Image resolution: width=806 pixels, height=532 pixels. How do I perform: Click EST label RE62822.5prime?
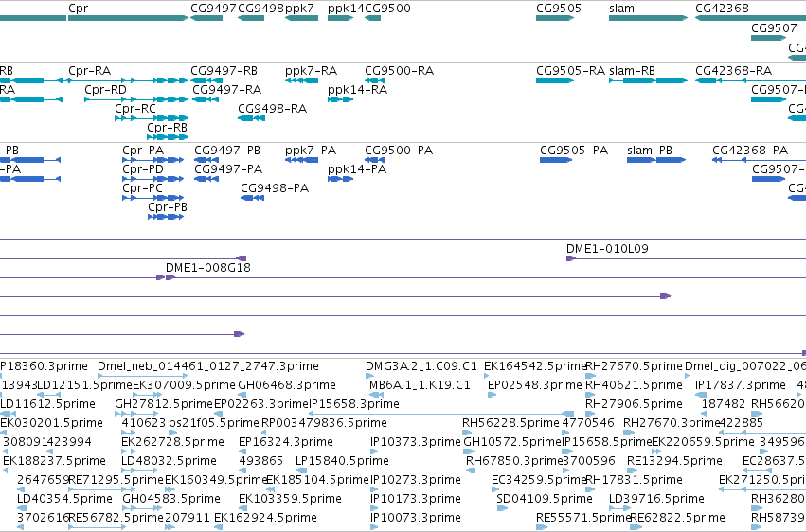pos(677,518)
